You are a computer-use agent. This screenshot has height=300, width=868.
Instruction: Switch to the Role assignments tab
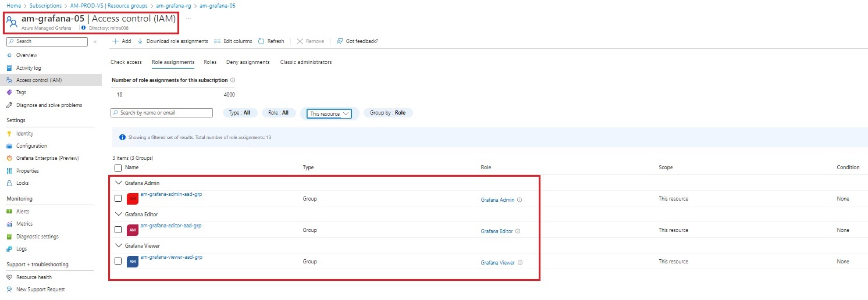click(173, 62)
